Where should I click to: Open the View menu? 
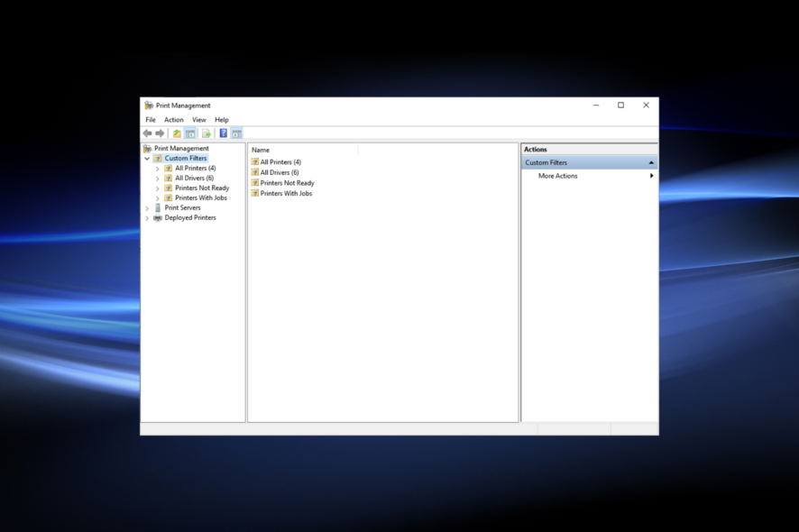pyautogui.click(x=198, y=119)
